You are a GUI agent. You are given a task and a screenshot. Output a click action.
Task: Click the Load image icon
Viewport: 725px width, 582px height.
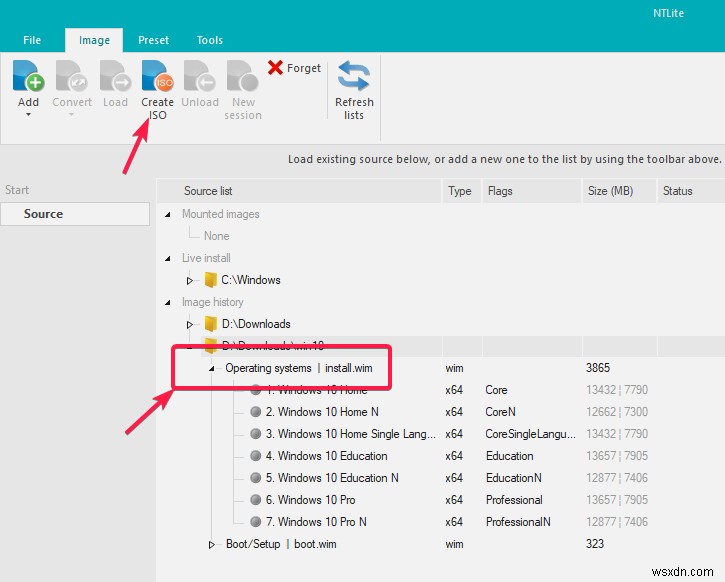coord(115,76)
